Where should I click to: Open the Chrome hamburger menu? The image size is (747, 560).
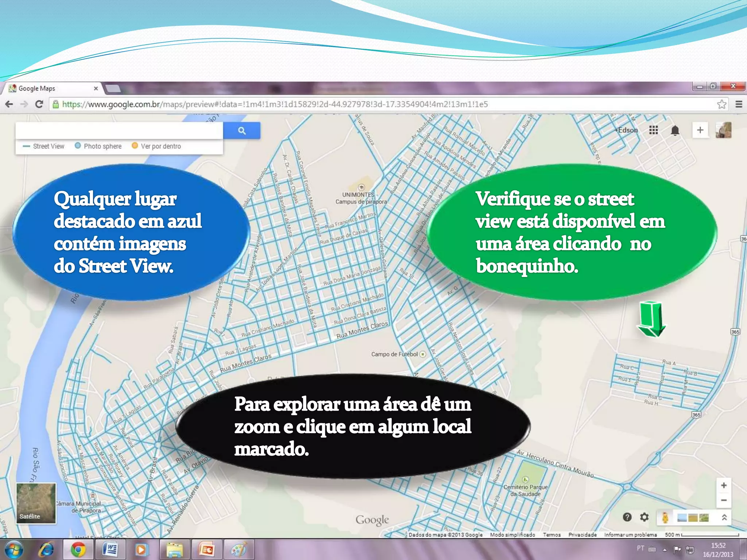(739, 104)
